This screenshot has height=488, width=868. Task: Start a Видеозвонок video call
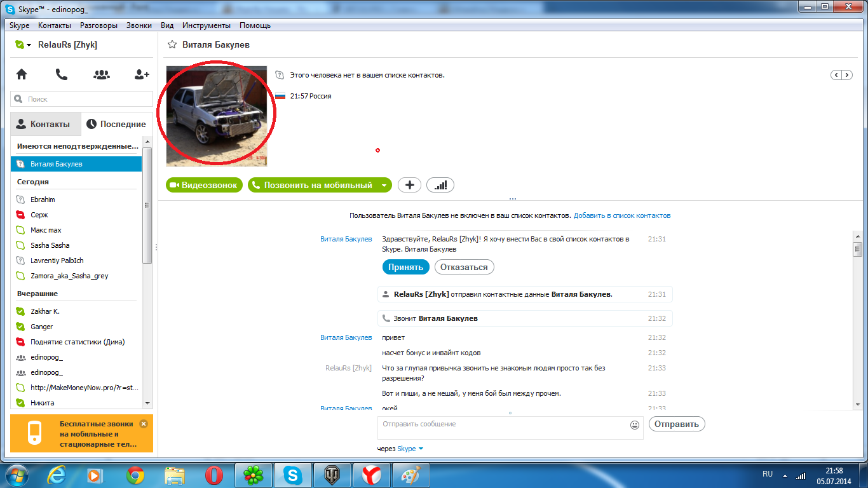point(205,185)
